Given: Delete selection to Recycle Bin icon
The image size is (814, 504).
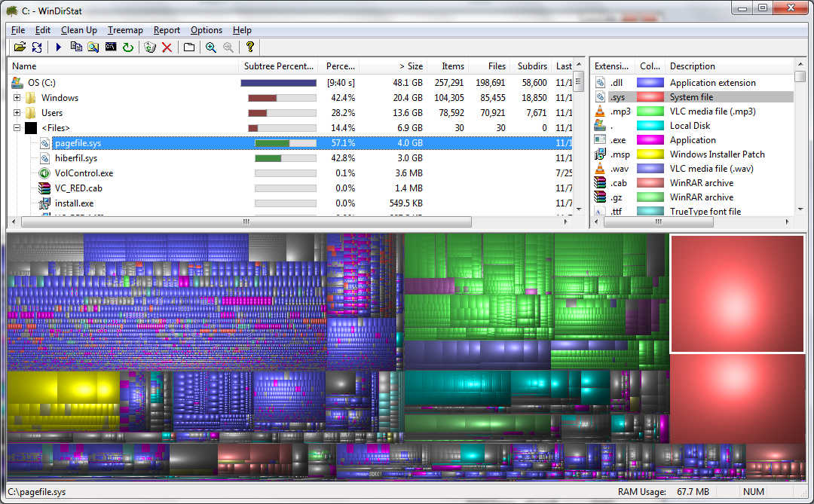Looking at the screenshot, I should (x=148, y=47).
